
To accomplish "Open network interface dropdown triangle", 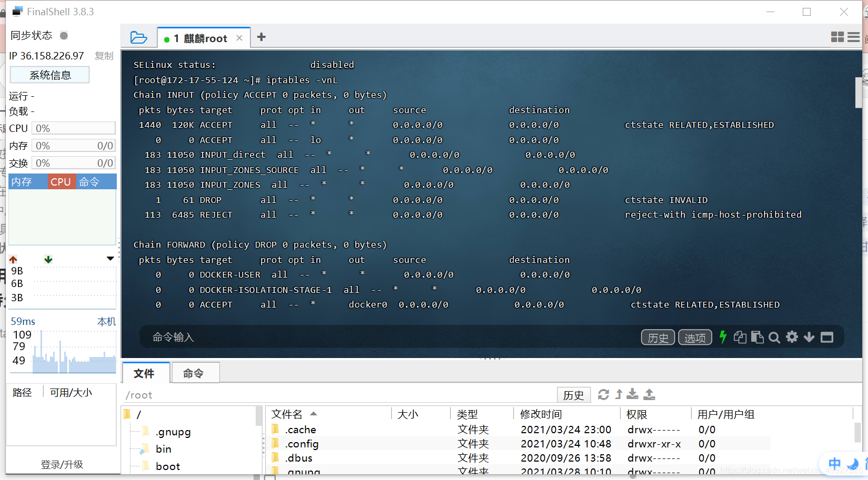I will click(x=110, y=259).
